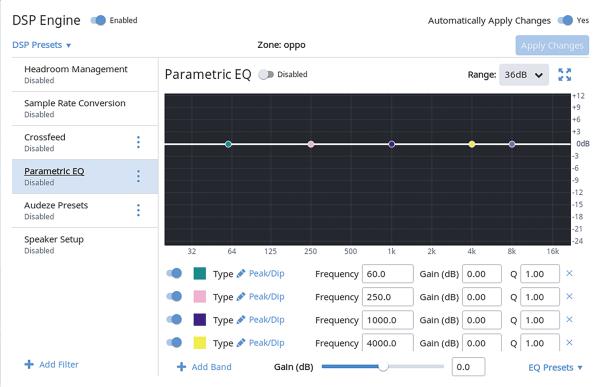Expand EQ graph to fullscreen
Viewport: 600px width, 387px height.
[x=564, y=75]
